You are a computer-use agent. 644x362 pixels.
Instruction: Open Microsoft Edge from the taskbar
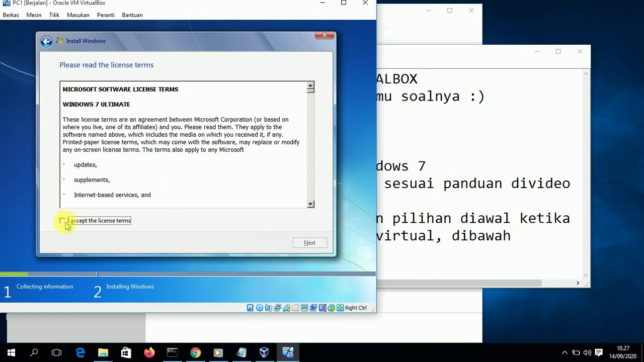pos(80,352)
